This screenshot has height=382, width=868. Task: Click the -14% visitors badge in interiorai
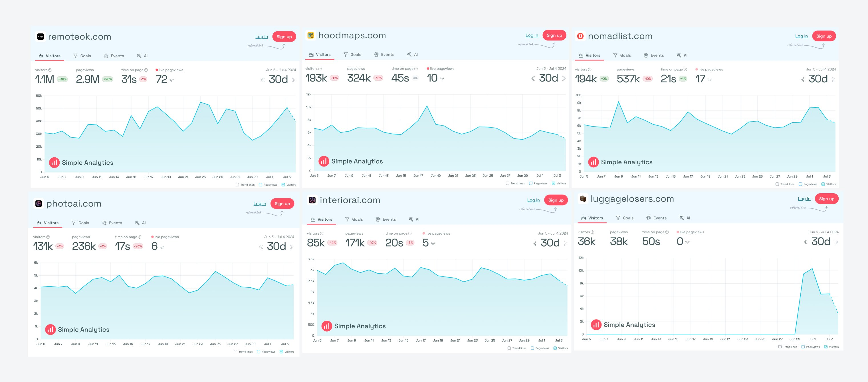(332, 243)
